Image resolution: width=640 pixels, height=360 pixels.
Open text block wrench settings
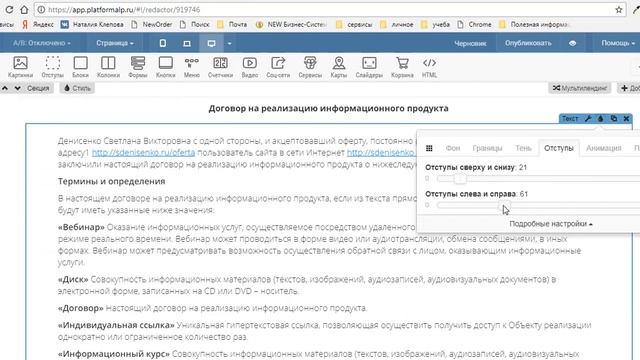[588, 118]
